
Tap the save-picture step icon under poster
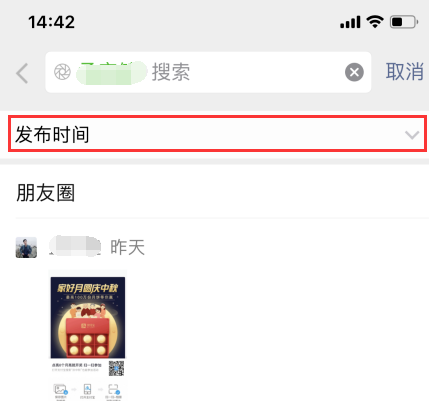(x=60, y=389)
